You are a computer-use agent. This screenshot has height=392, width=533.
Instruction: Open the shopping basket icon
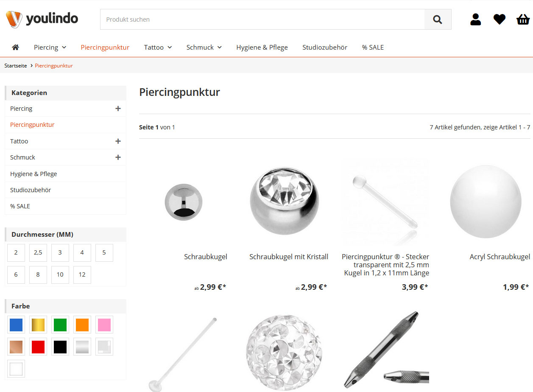tap(523, 20)
